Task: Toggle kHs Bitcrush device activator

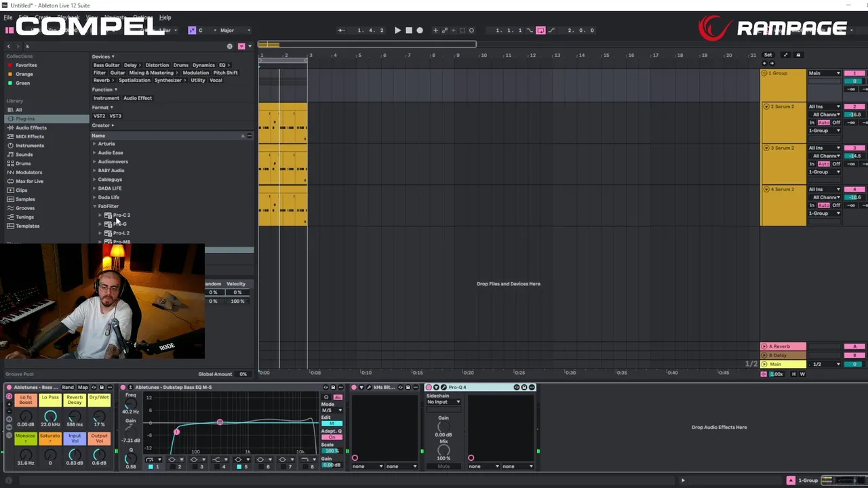Action: pos(353,387)
